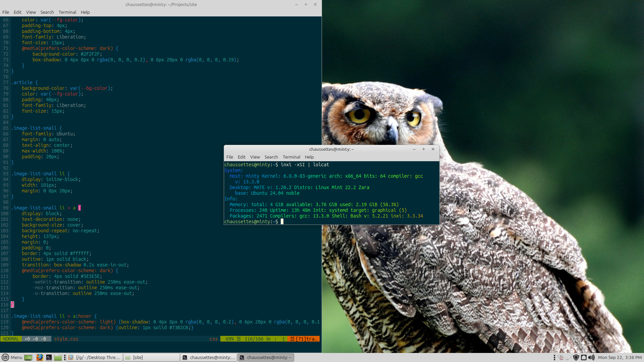The height and width of the screenshot is (362, 644).
Task: Click the .image-list-small selector on line 85
Action: tap(34, 128)
